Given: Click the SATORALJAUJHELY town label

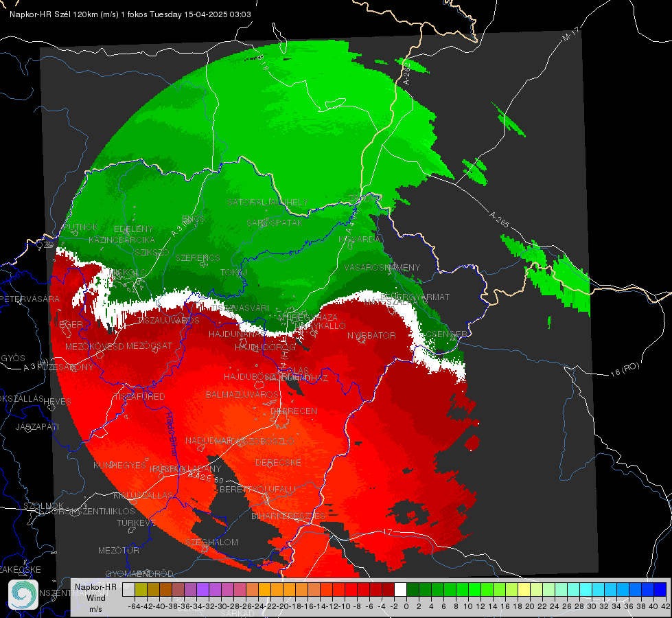Looking at the screenshot, I should (x=268, y=202).
